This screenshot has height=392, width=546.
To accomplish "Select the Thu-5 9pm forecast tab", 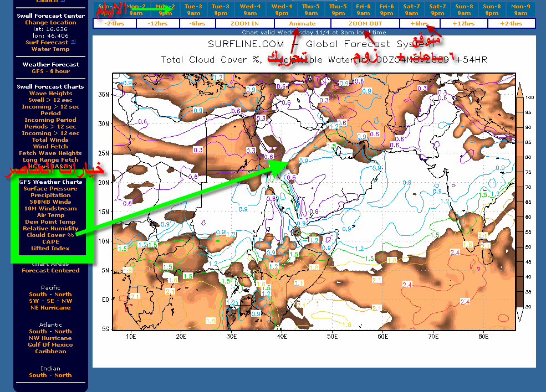I will (x=338, y=10).
